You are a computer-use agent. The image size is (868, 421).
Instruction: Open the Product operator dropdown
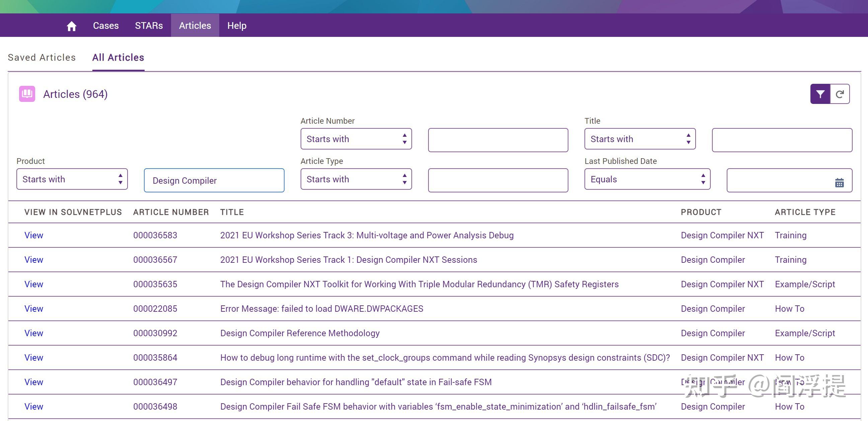(72, 179)
